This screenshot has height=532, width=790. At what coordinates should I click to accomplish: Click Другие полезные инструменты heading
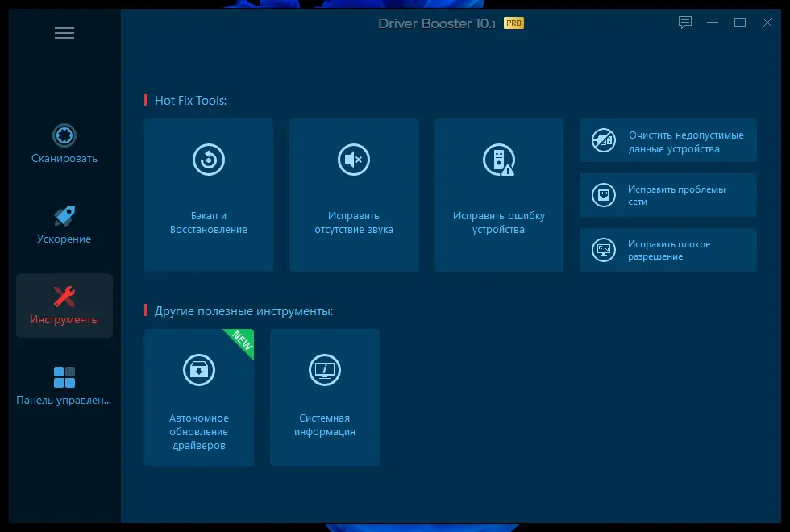(243, 311)
